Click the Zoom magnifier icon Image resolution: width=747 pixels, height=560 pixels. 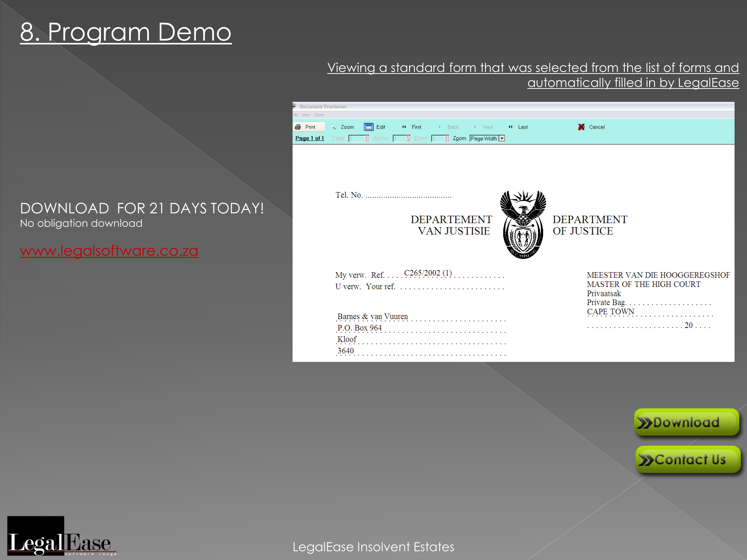[x=333, y=127]
